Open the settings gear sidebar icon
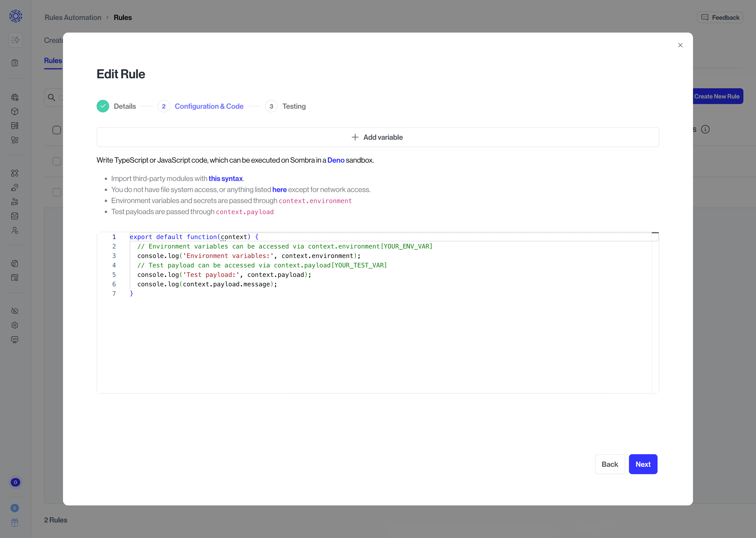Viewport: 756px width, 538px height. pos(15,325)
